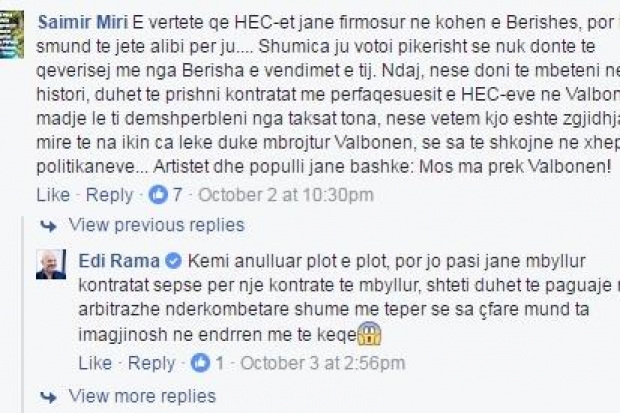Reply to Edi Rama's comment
This screenshot has height=413, width=620.
[152, 361]
